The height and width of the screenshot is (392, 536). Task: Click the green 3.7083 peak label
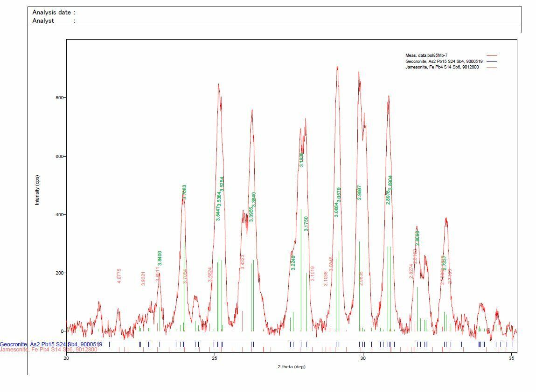coord(185,192)
